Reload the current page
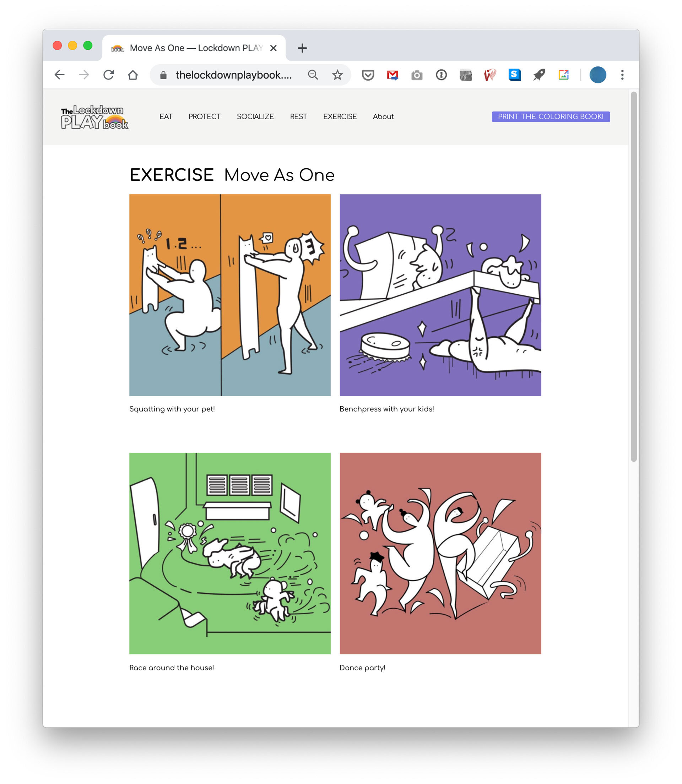Image resolution: width=682 pixels, height=784 pixels. 108,75
